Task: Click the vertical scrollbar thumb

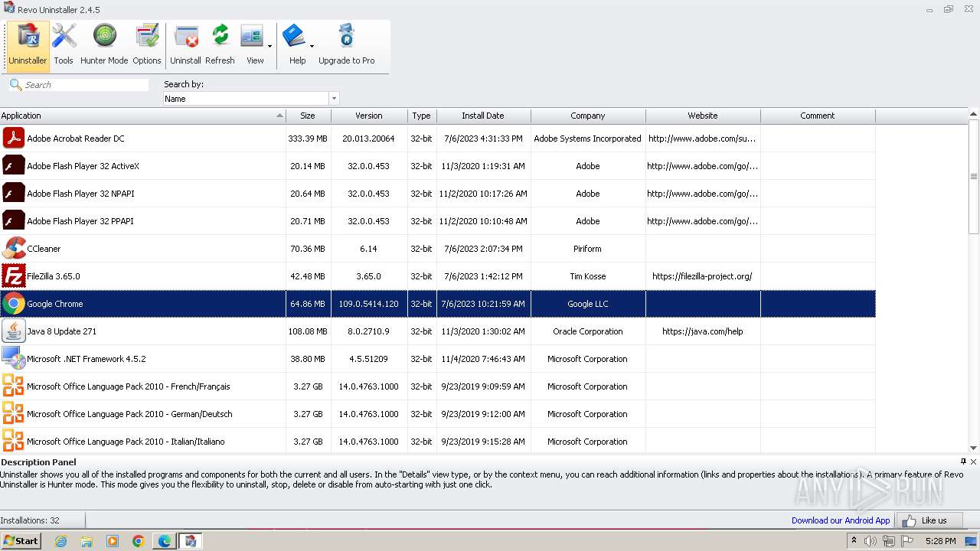Action: pos(974,177)
